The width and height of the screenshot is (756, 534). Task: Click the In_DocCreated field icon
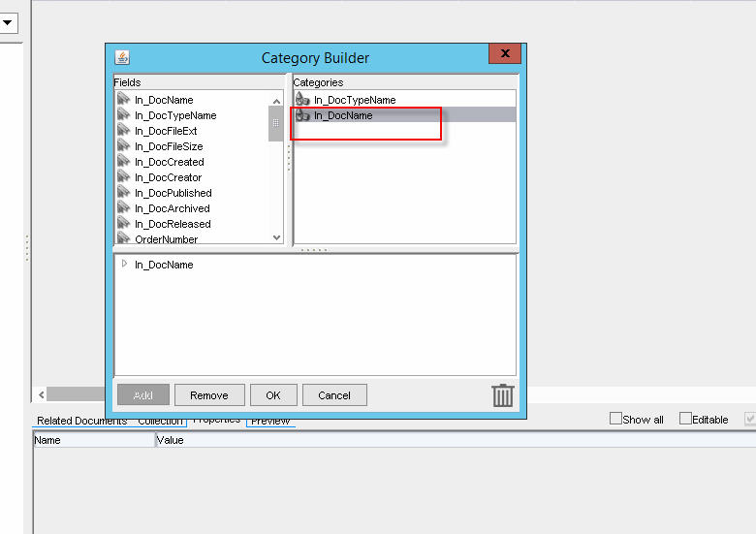[x=123, y=162]
